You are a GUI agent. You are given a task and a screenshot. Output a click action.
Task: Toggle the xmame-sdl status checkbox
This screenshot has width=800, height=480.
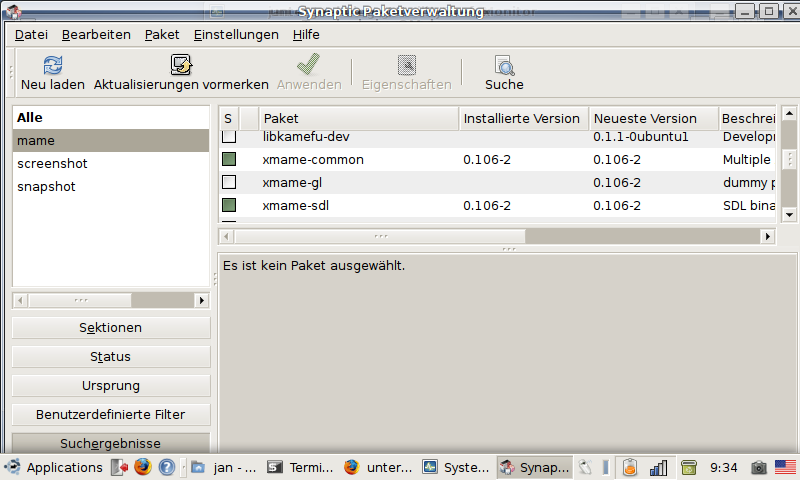(x=229, y=205)
